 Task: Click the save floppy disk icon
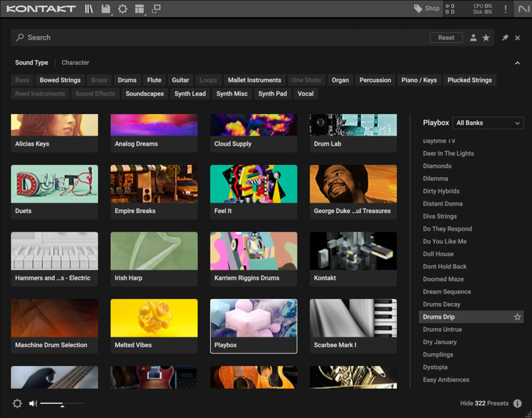[x=106, y=9]
